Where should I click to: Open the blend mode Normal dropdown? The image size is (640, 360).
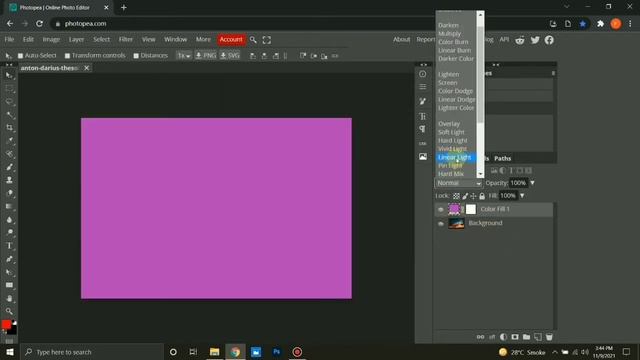459,183
